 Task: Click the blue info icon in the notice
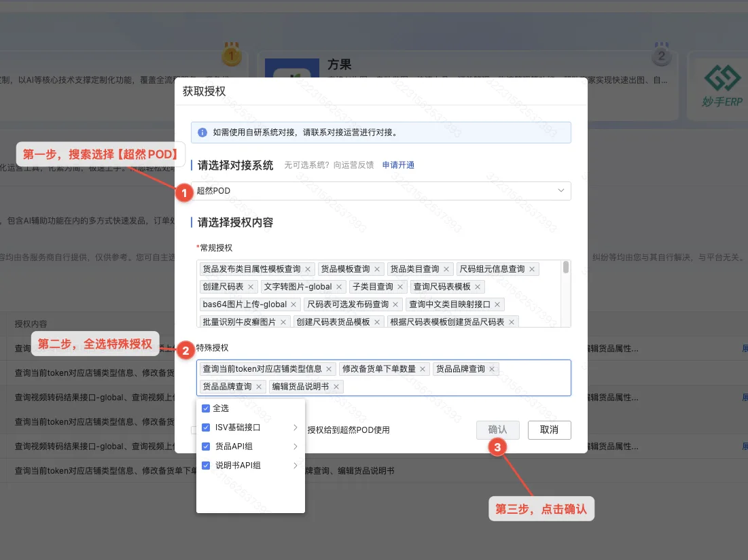click(202, 133)
